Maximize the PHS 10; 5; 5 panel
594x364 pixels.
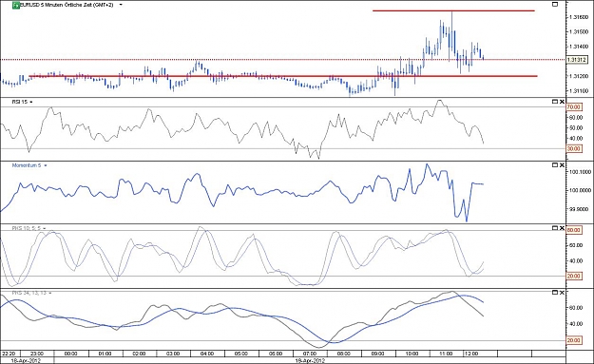(555, 228)
